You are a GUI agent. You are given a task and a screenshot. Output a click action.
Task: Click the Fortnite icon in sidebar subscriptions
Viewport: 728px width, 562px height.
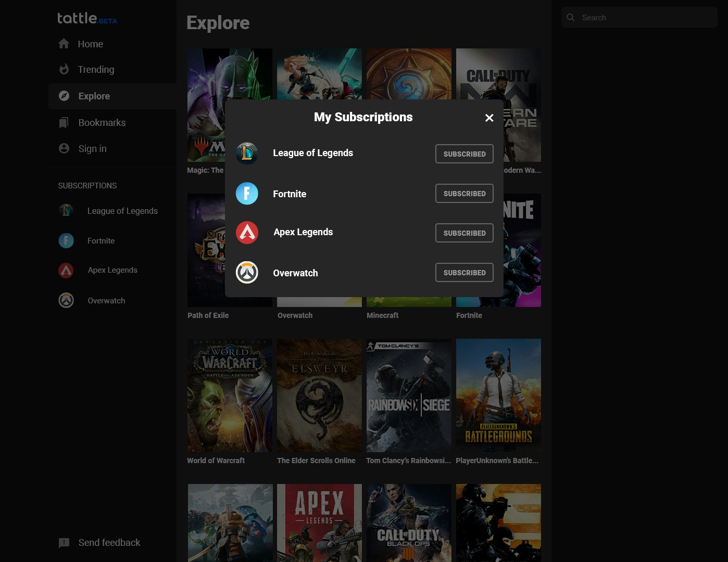pos(66,240)
